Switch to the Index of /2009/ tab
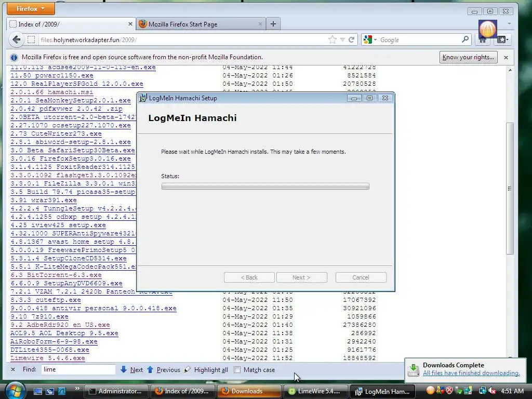The width and height of the screenshot is (532, 399). (x=71, y=24)
